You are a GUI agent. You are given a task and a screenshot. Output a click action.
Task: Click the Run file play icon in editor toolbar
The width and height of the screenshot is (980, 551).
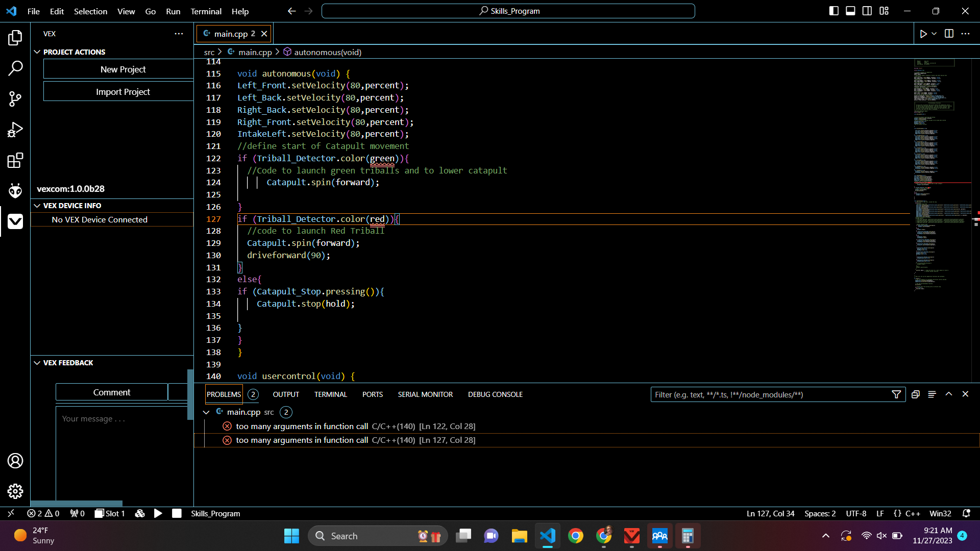[x=923, y=34]
